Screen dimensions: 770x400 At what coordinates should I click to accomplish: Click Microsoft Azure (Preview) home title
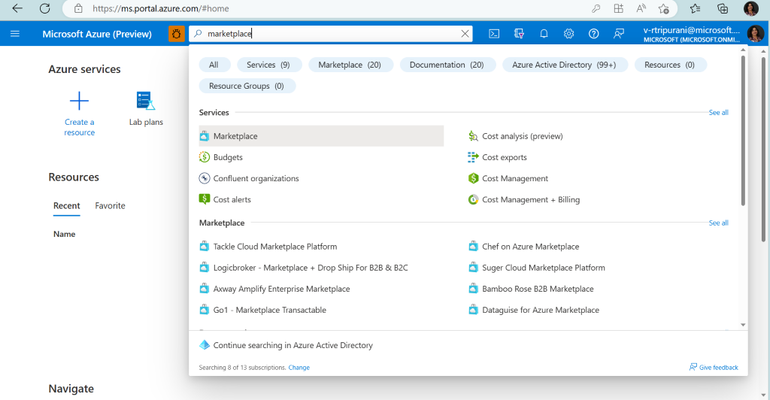click(97, 34)
